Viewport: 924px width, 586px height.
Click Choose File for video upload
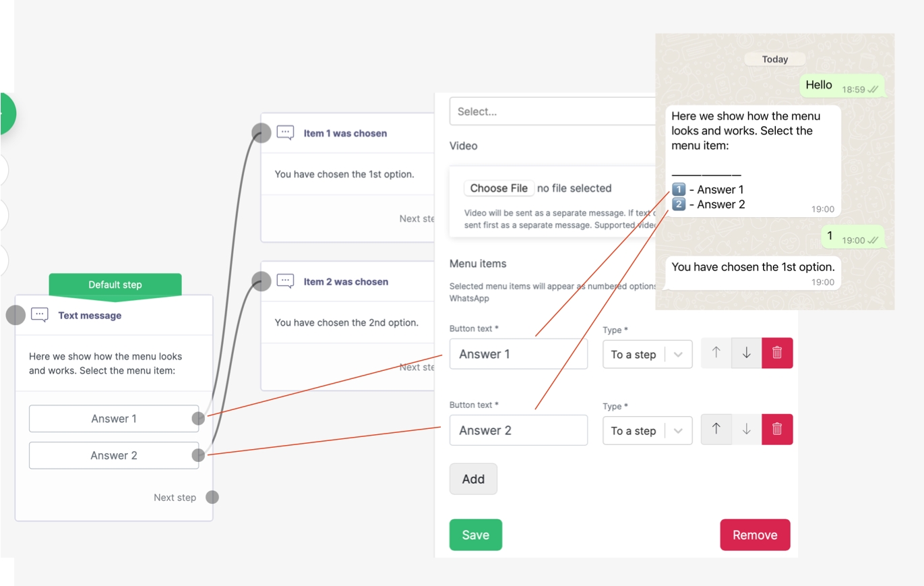498,188
